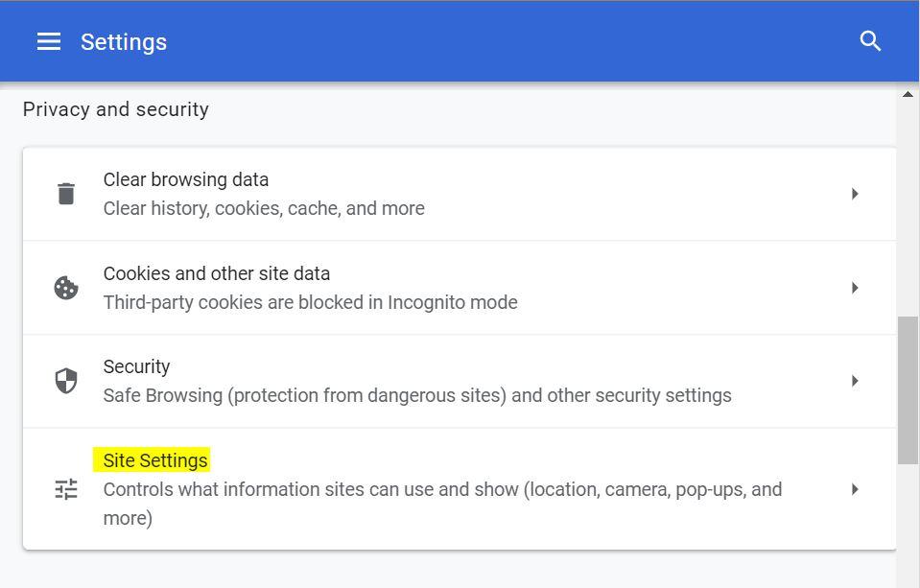Open Clear browsing data
Image resolution: width=920 pixels, height=588 pixels.
point(460,194)
